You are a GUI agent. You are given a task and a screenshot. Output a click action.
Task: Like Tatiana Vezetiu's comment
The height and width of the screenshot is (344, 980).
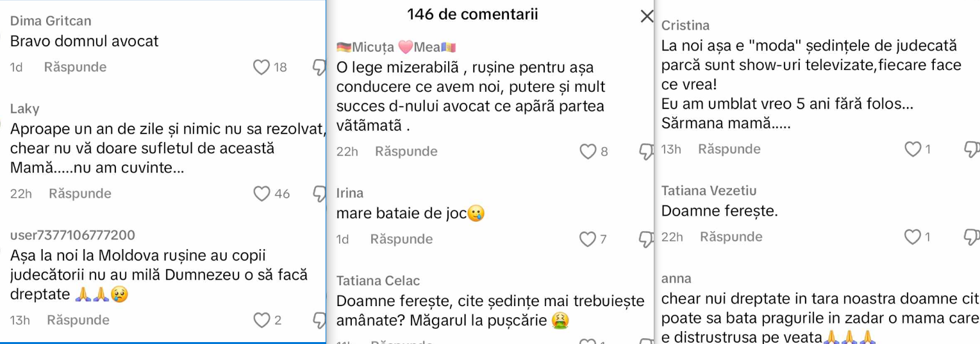coord(912,237)
